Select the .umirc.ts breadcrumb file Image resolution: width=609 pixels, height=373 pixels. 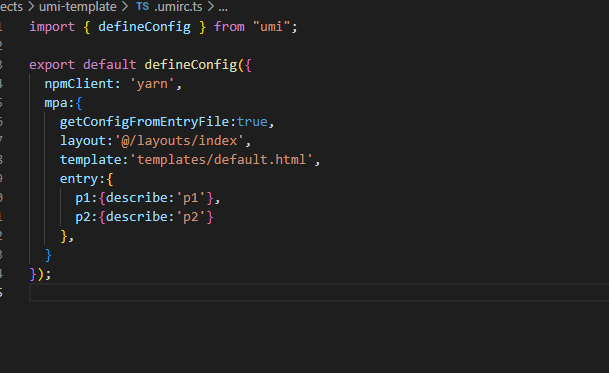pos(178,7)
